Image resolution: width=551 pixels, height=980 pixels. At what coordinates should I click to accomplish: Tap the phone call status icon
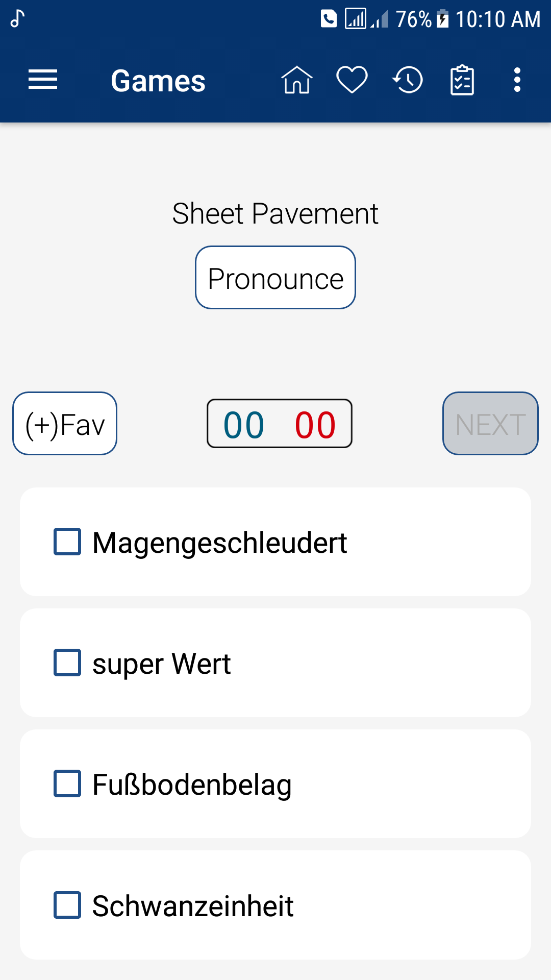tap(329, 19)
